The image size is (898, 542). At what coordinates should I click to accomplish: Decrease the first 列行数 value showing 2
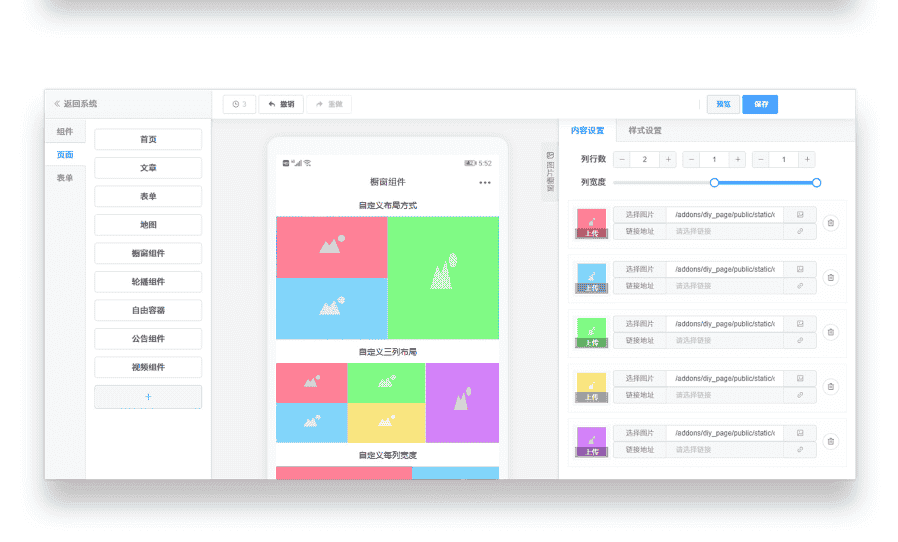[x=622, y=159]
